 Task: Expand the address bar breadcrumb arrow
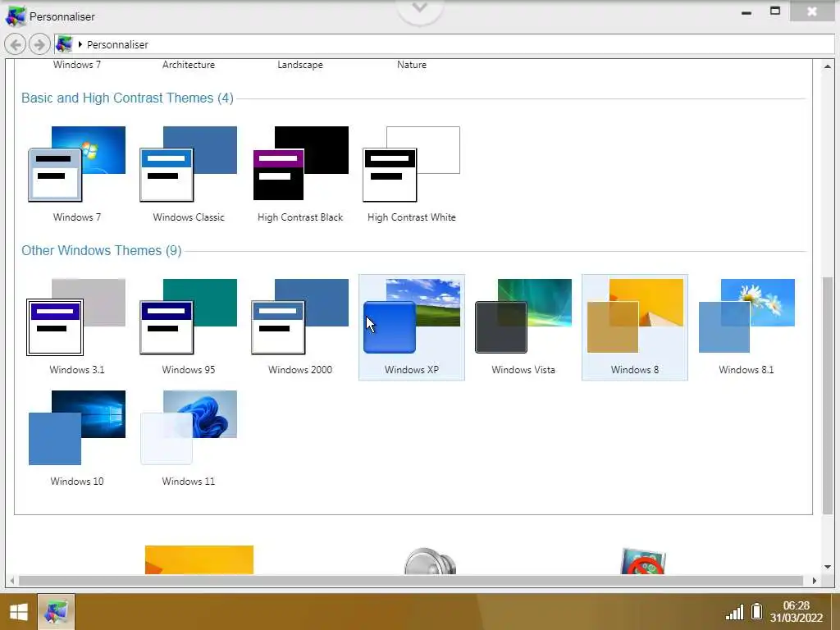point(80,44)
